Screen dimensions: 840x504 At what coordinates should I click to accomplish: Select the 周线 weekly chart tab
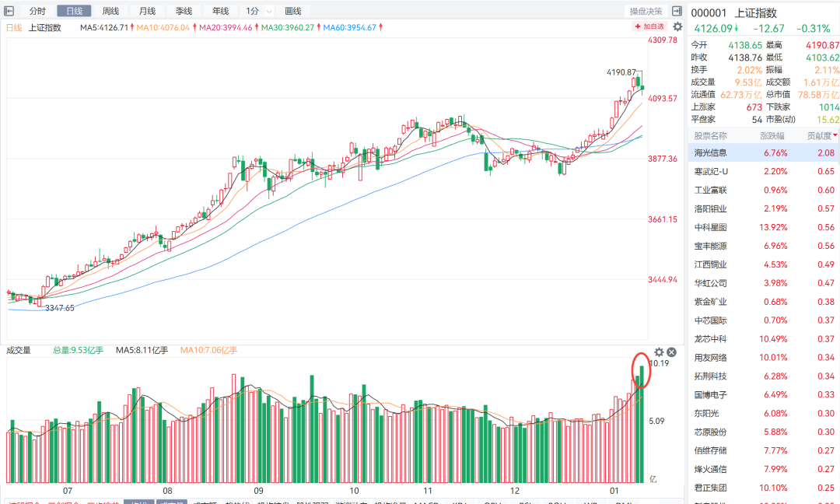coord(110,11)
